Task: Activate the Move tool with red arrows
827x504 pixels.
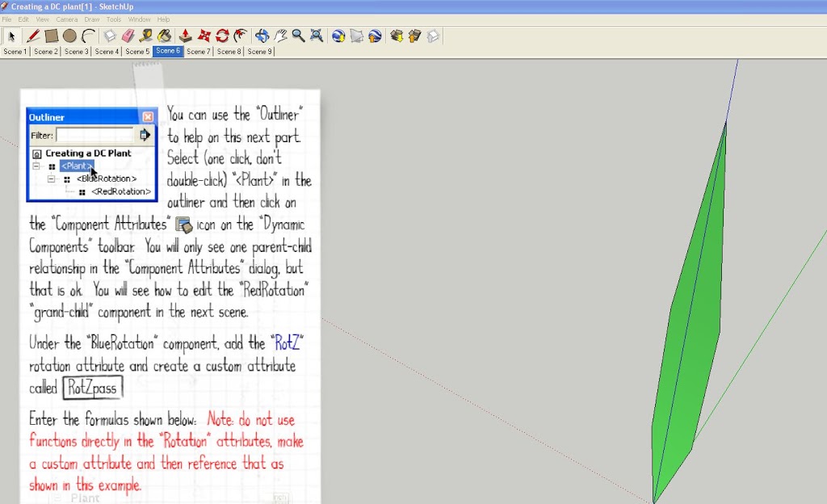Action: [x=204, y=36]
